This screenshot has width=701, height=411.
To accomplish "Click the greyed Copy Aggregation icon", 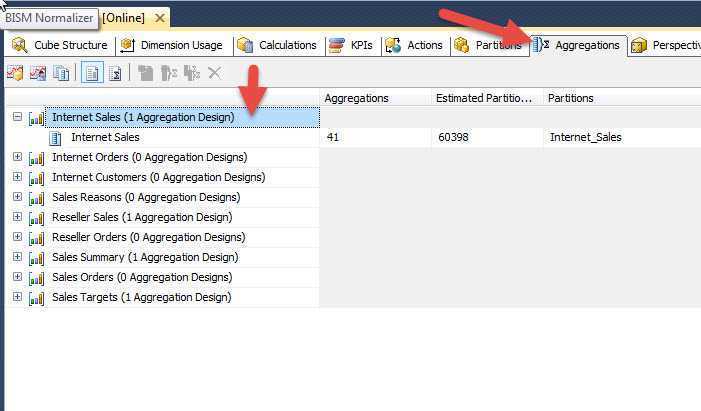I will 192,73.
